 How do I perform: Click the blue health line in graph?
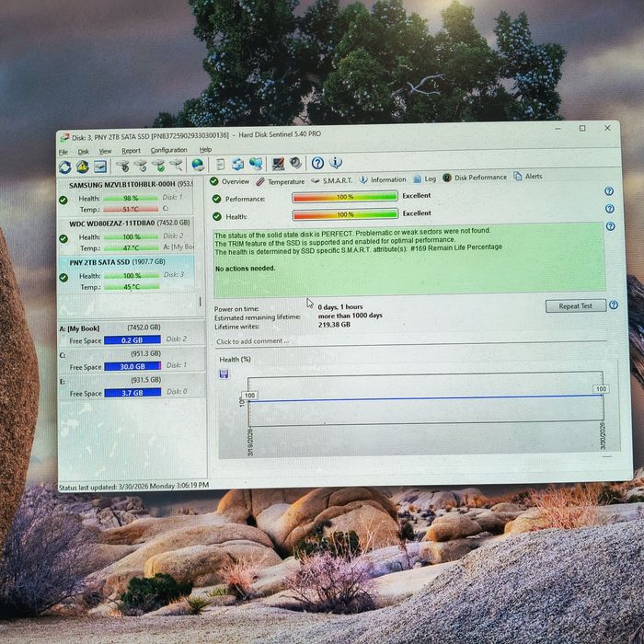(x=425, y=397)
